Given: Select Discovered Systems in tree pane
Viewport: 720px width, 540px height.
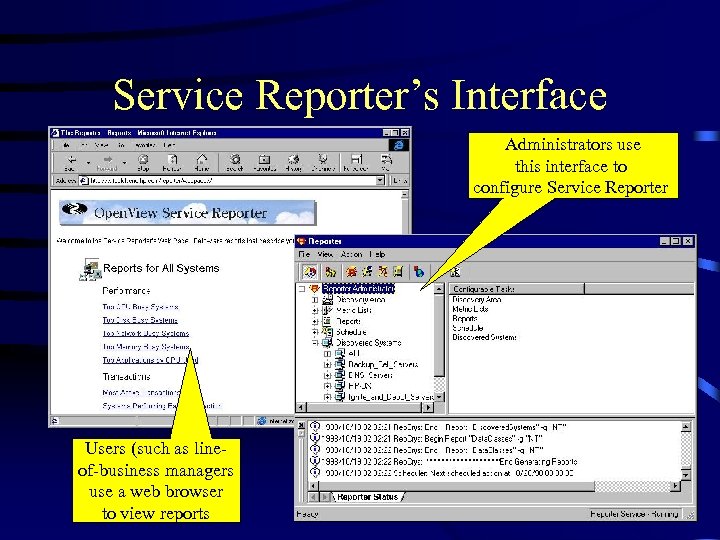Looking at the screenshot, I should (x=369, y=343).
